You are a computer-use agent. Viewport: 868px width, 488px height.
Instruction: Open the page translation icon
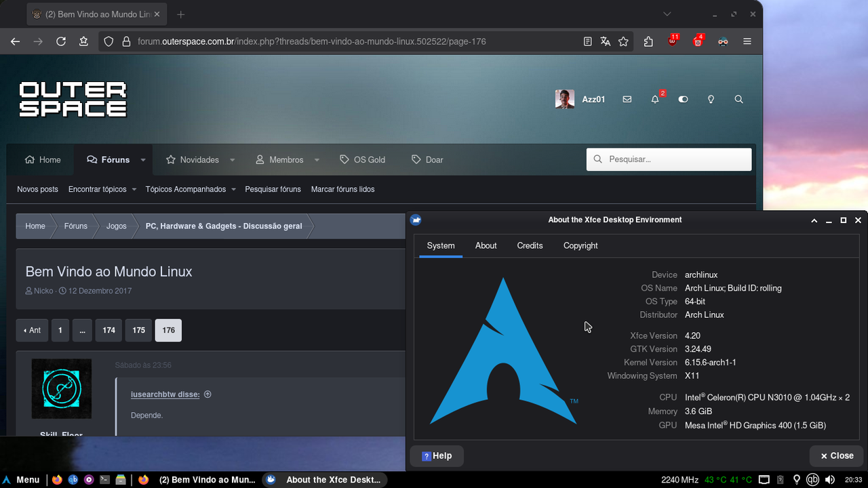coord(606,41)
